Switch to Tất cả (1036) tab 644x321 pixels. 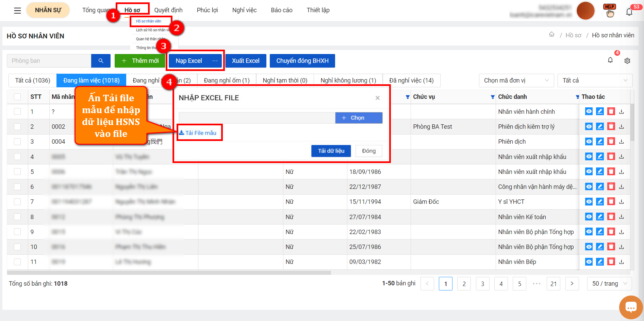pos(33,81)
